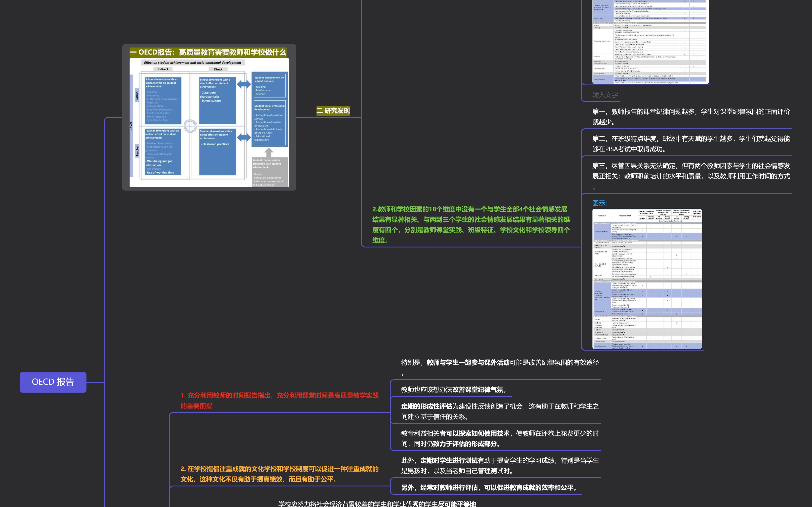Select the bottom node beginning '学校应努力将社会经济背景较差的学生'
This screenshot has height=507, width=812.
(377, 504)
